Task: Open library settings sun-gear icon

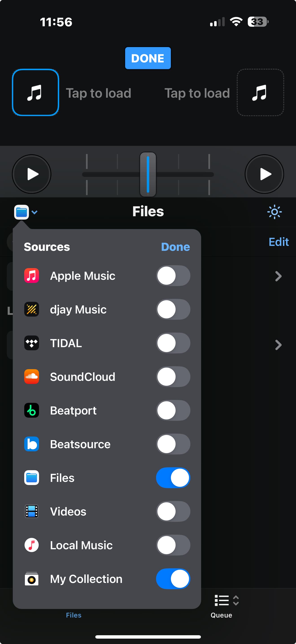Action: (x=274, y=212)
